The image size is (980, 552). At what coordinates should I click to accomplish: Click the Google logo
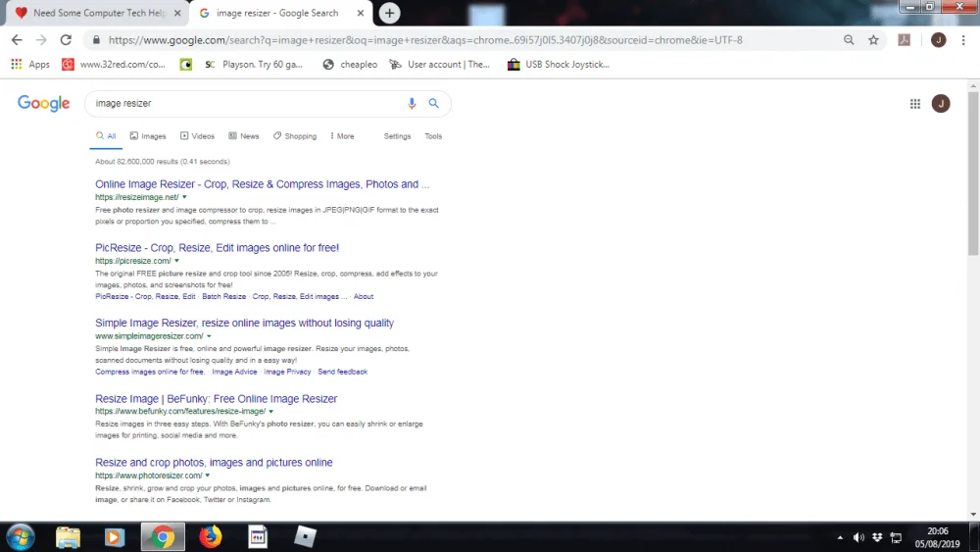(44, 103)
